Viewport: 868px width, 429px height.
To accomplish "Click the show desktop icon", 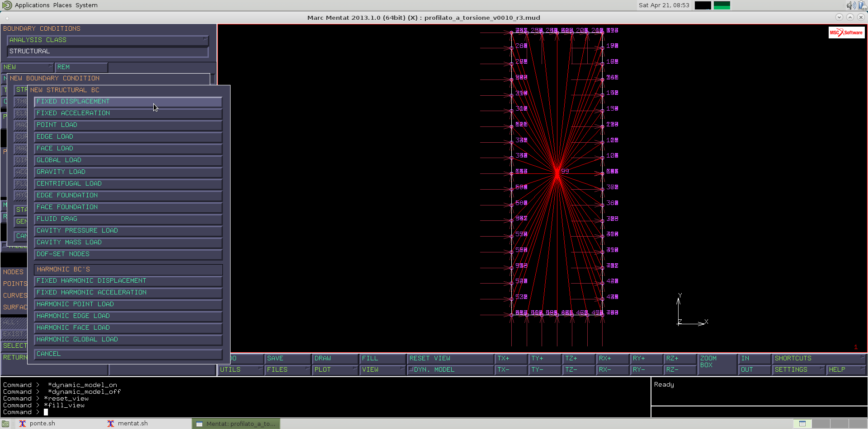I will pos(5,424).
